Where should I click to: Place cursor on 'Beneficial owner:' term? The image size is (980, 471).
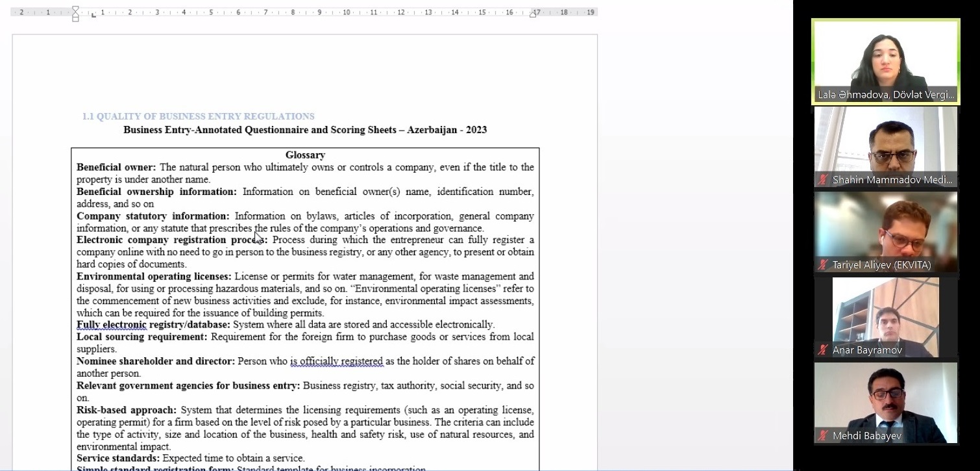pos(116,167)
